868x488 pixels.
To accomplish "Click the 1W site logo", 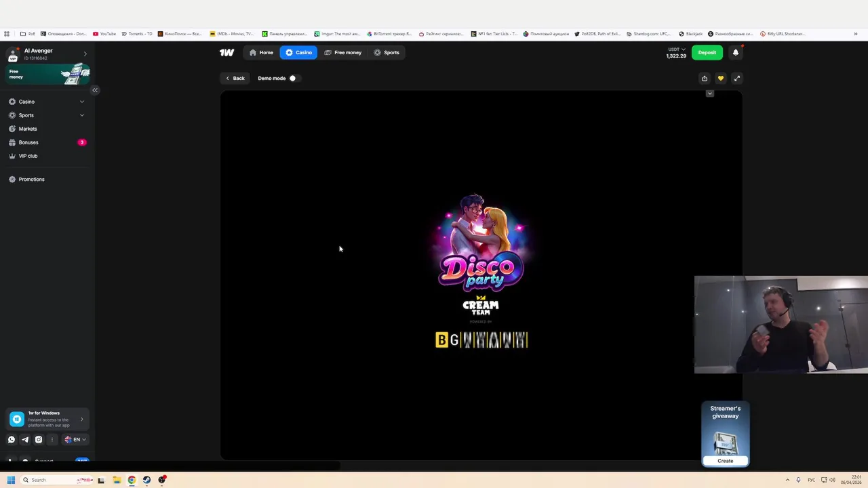I will 226,52.
